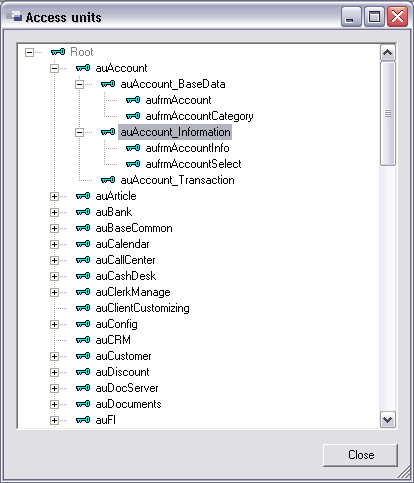Click key icon next to auDocServer

[x=83, y=388]
